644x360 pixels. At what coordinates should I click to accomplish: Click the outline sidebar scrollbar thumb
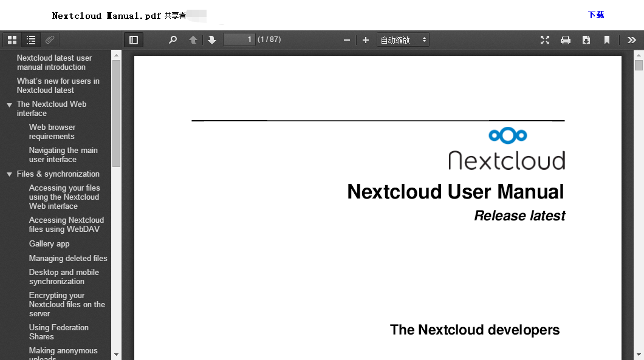point(116,114)
